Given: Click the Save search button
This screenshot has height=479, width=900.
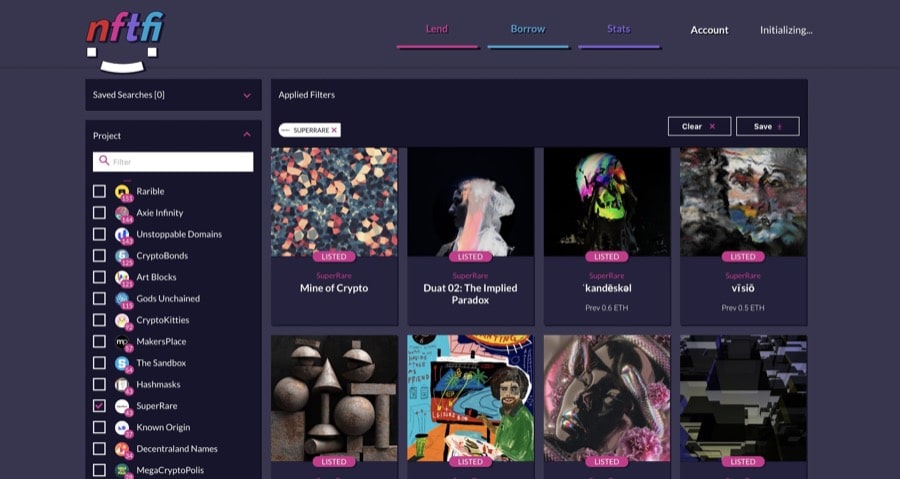Looking at the screenshot, I should point(767,126).
